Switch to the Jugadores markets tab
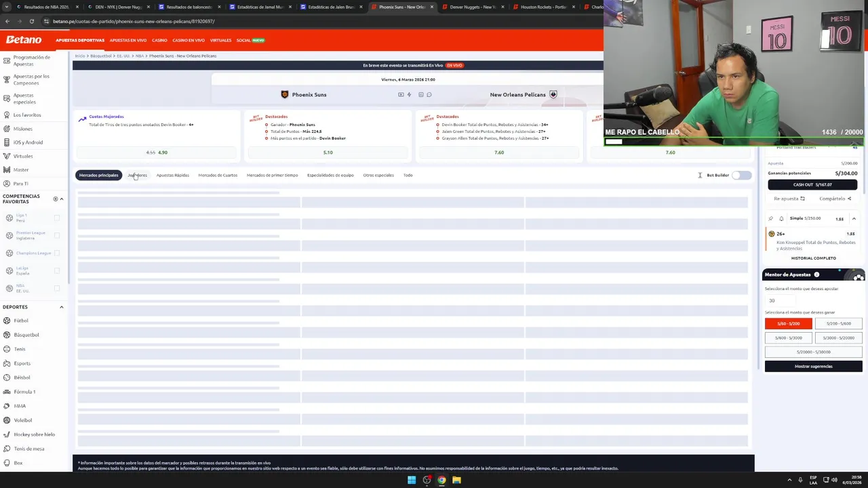 (137, 175)
